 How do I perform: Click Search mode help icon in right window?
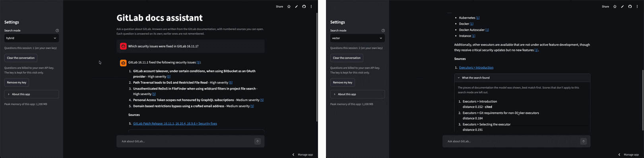383,31
